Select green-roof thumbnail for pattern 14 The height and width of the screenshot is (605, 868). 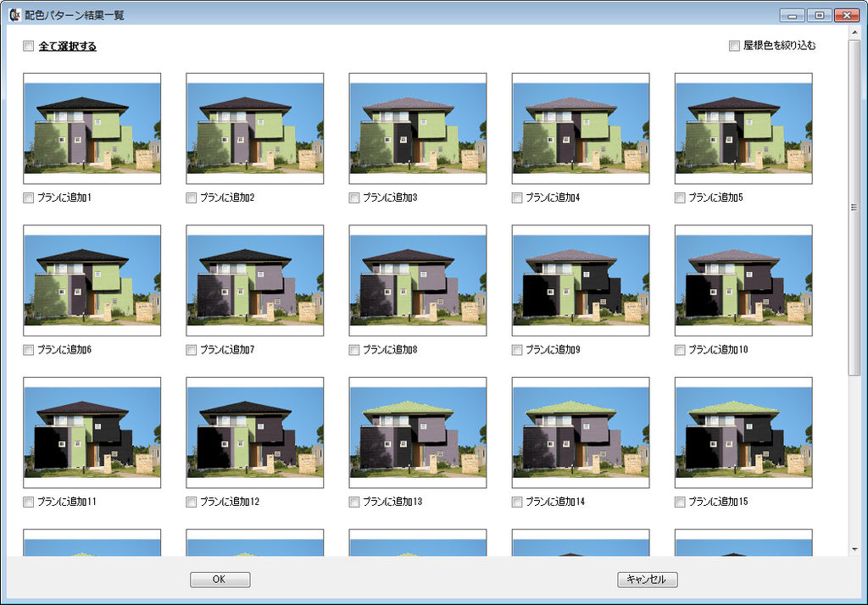tap(580, 433)
